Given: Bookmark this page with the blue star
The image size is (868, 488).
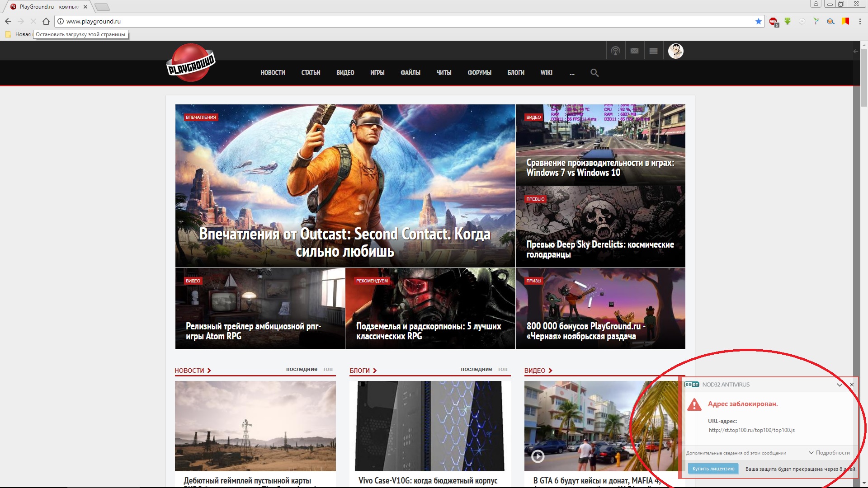Looking at the screenshot, I should coord(759,21).
